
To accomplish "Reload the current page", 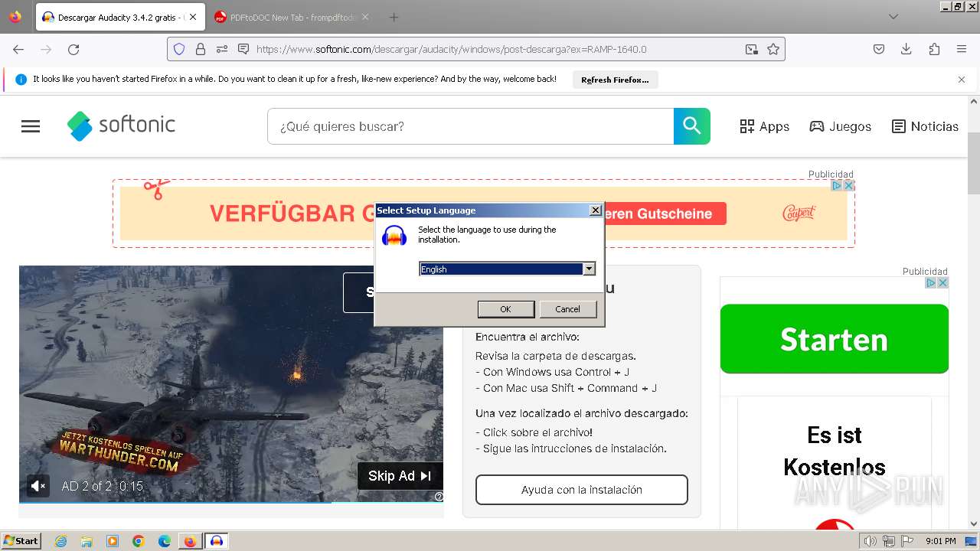I will pyautogui.click(x=73, y=49).
